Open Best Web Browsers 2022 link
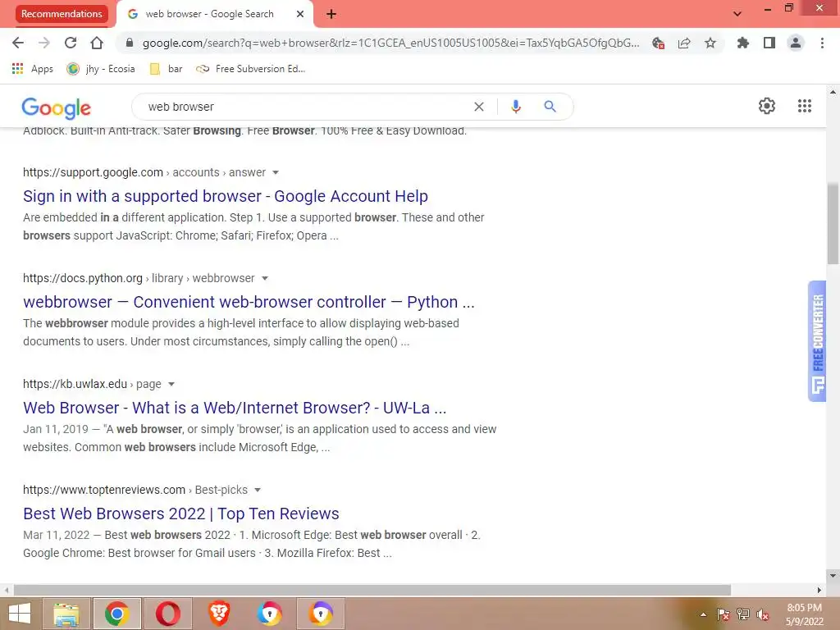Screen dimensions: 840x630 click(x=181, y=514)
